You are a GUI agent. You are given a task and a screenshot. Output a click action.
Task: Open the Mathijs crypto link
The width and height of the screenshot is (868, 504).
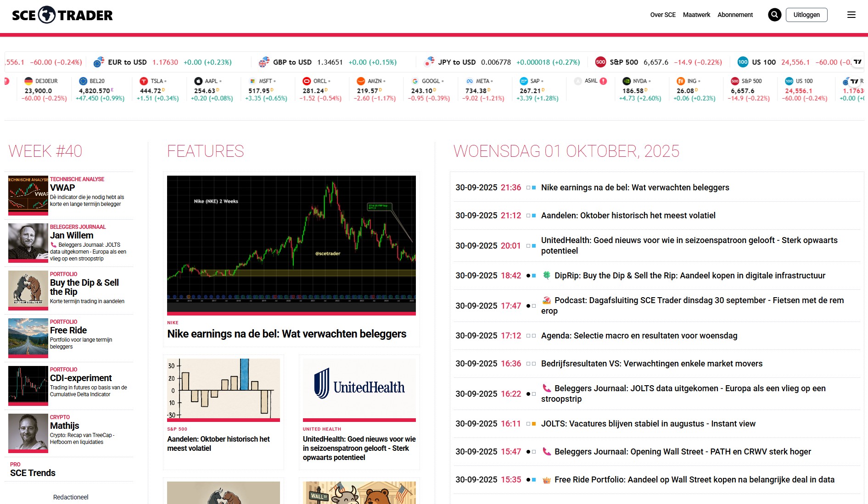65,426
